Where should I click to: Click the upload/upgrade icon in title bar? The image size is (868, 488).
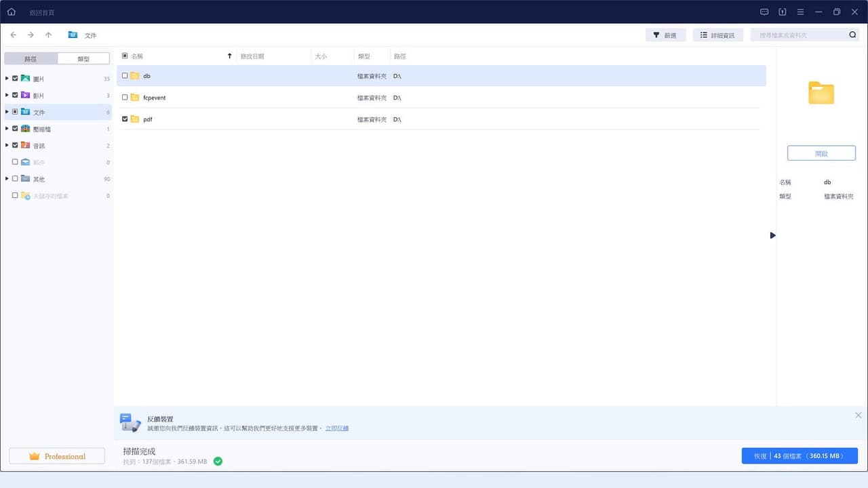pyautogui.click(x=782, y=12)
